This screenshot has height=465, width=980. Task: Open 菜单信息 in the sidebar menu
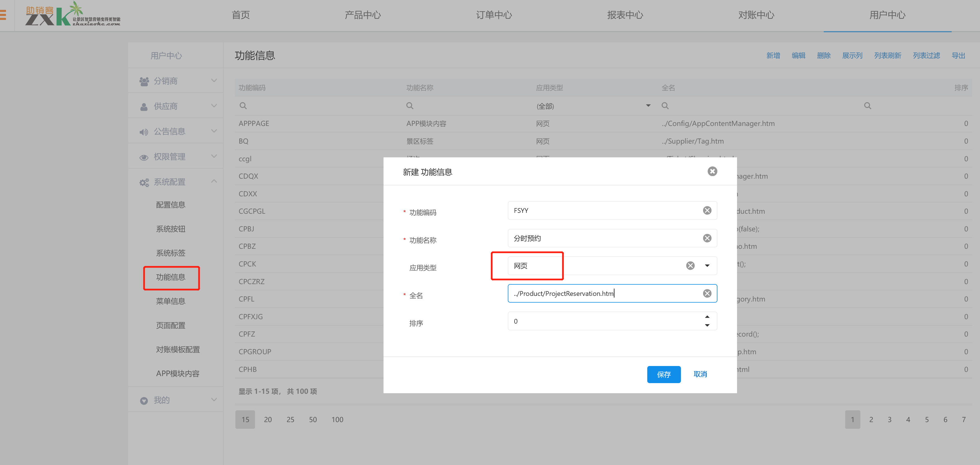point(170,301)
